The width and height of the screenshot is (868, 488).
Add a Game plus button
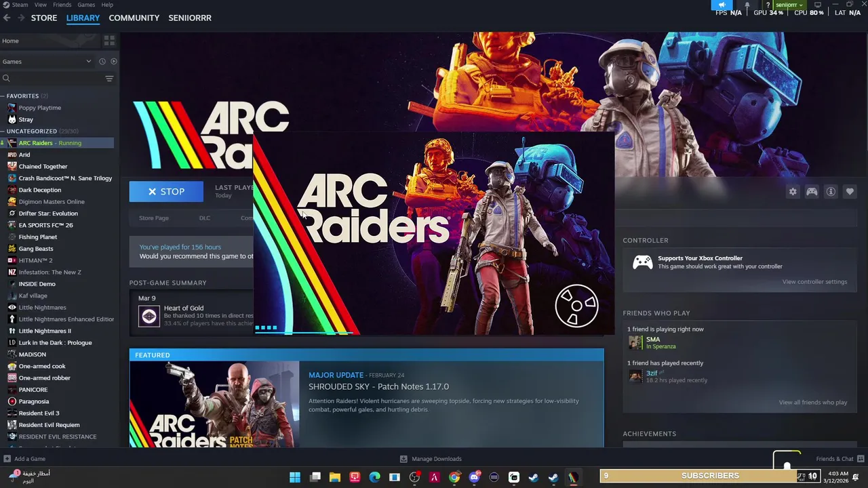point(24,459)
